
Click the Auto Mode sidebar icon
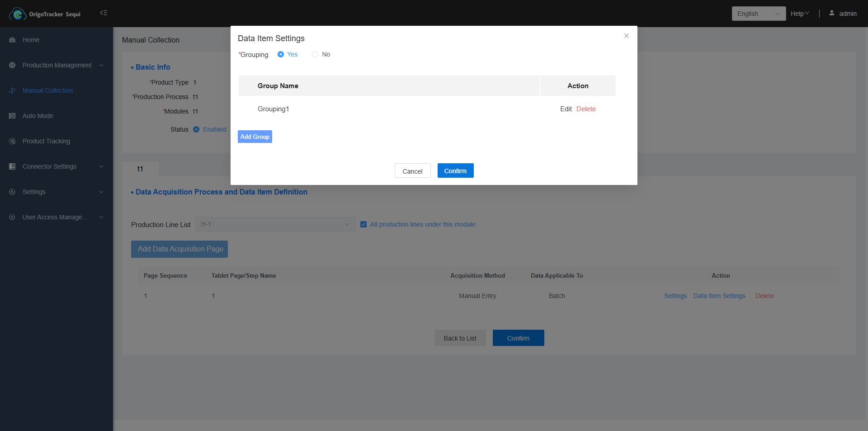click(12, 116)
